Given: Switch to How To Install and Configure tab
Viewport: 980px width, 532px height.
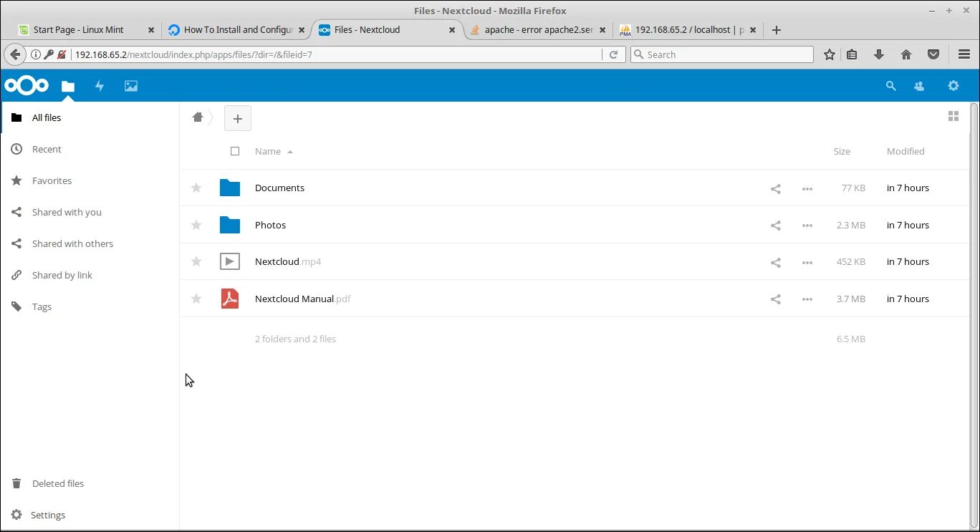Looking at the screenshot, I should point(236,30).
